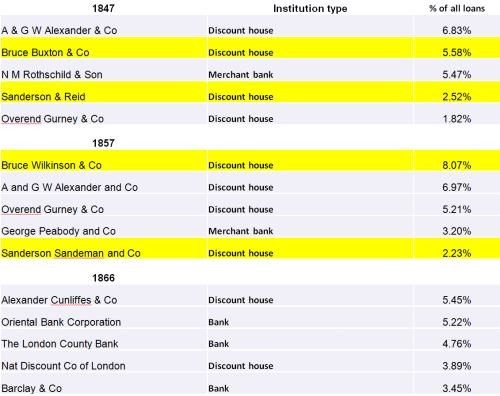Click the 4.76% value
This screenshot has height=396, width=500.
click(x=457, y=344)
